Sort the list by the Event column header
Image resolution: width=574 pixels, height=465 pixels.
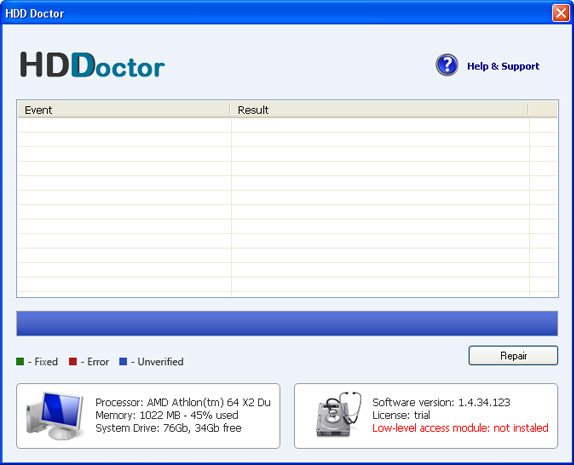coord(124,110)
